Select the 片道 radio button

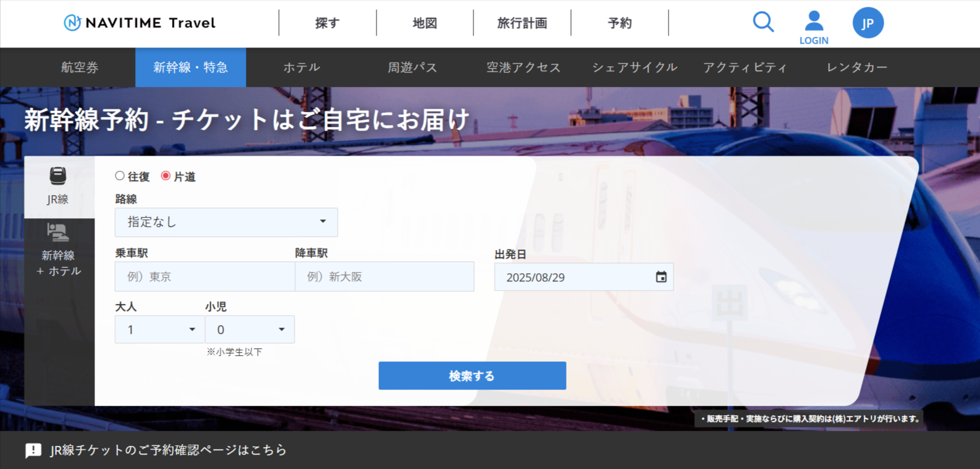pos(166,176)
